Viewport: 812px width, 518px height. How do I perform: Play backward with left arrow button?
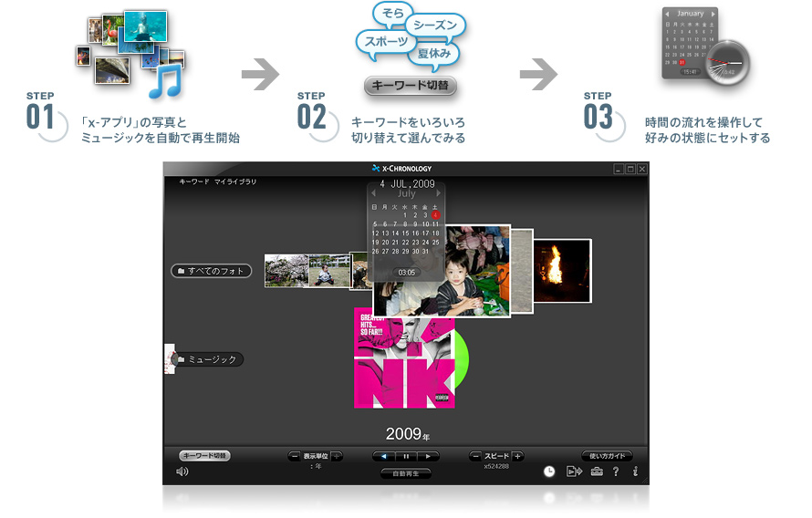point(383,456)
